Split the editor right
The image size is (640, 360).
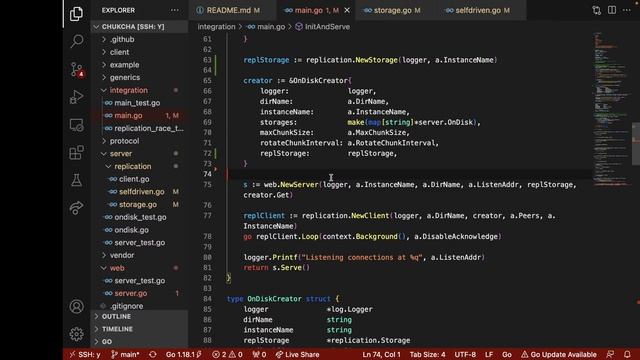[x=612, y=10]
